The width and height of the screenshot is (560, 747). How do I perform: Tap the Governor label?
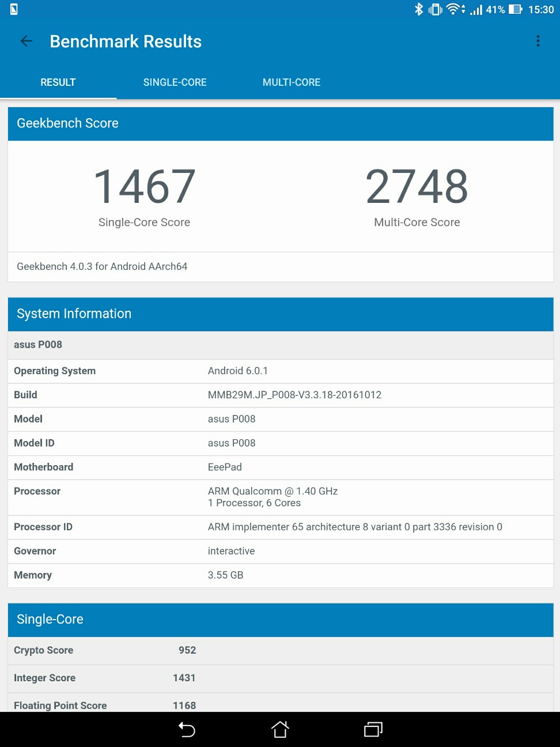pos(35,551)
